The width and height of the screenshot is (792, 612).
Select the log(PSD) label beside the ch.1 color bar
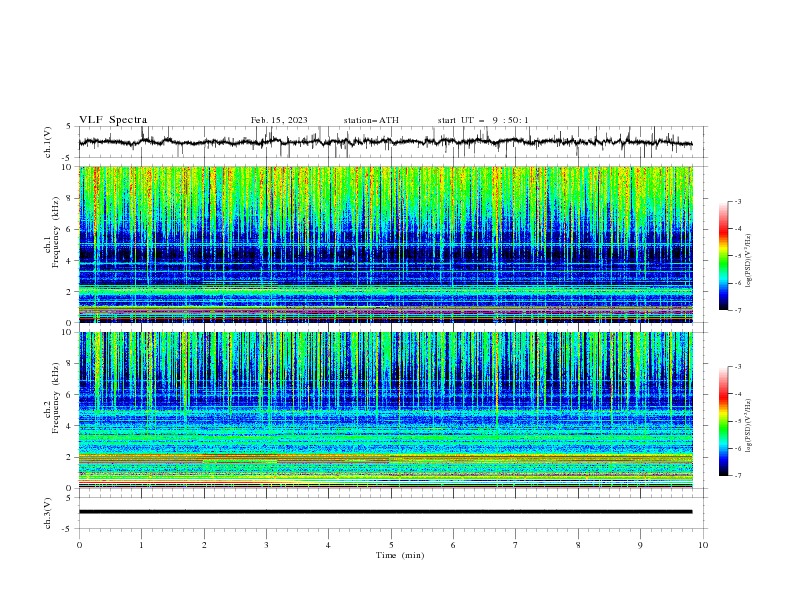pos(749,261)
